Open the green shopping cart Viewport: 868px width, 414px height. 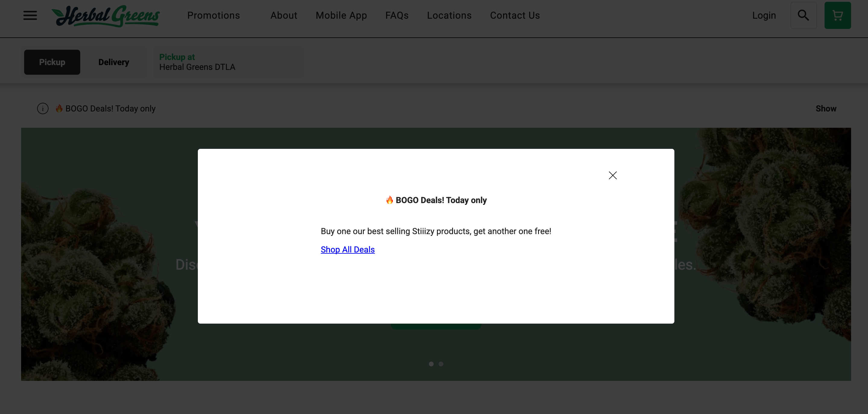(837, 15)
